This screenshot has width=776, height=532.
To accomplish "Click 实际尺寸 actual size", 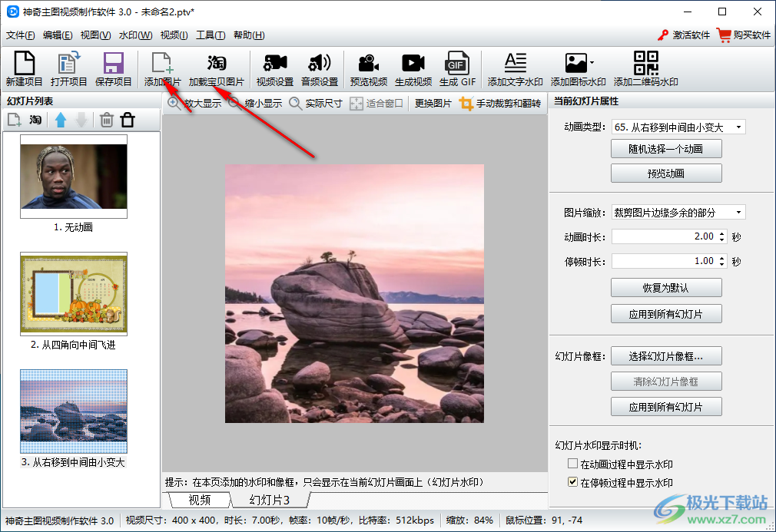I will pos(316,104).
